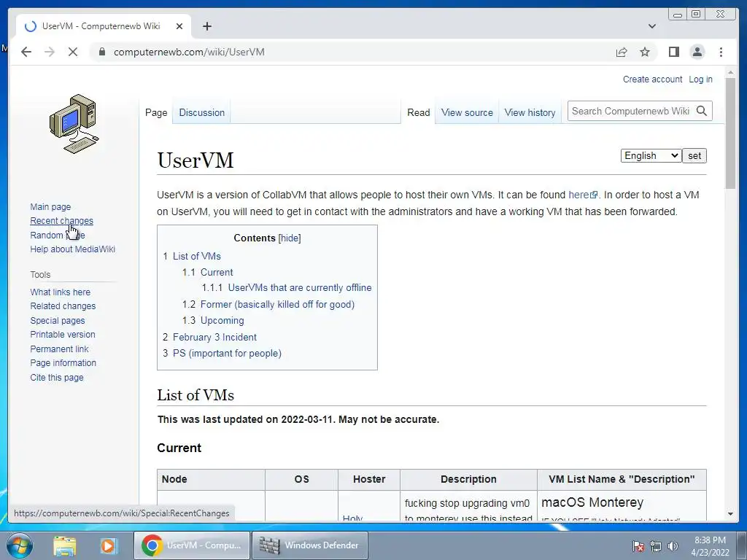Click the Computernewb Wiki computer logo
This screenshot has height=560, width=747.
[74, 123]
